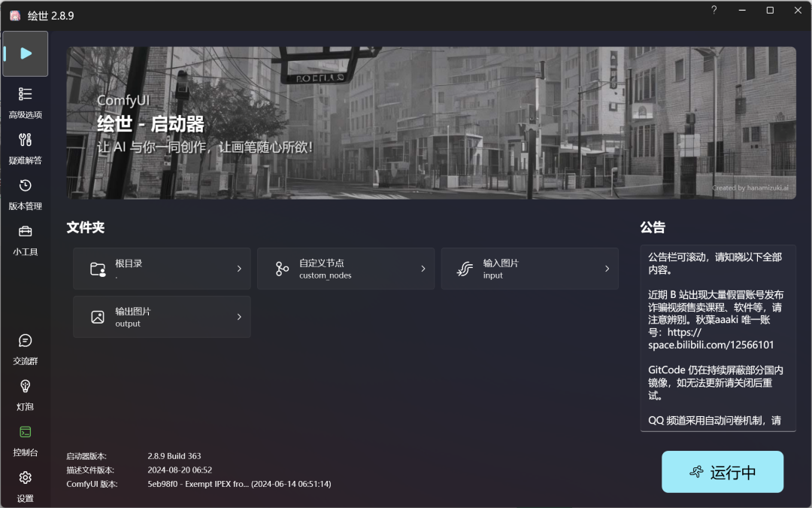The width and height of the screenshot is (812, 508).
Task: Click the 灯泡 light bulb icon
Action: pyautogui.click(x=25, y=394)
